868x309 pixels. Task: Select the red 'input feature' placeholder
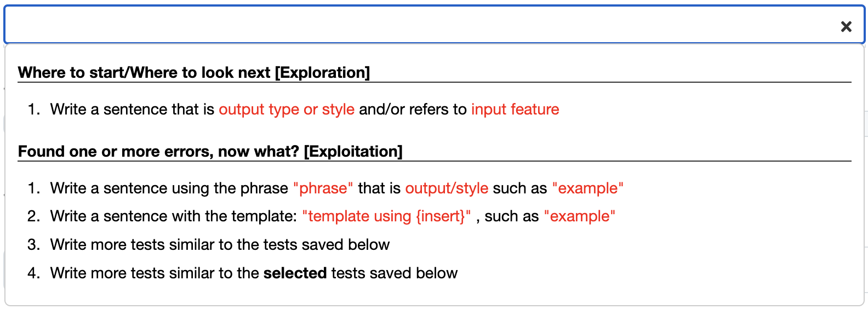pyautogui.click(x=515, y=109)
